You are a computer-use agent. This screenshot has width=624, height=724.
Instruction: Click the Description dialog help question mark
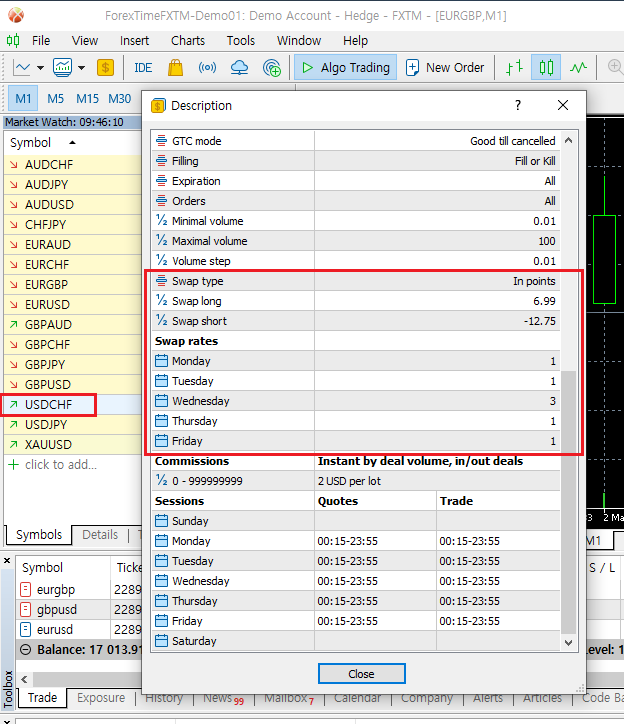(518, 105)
